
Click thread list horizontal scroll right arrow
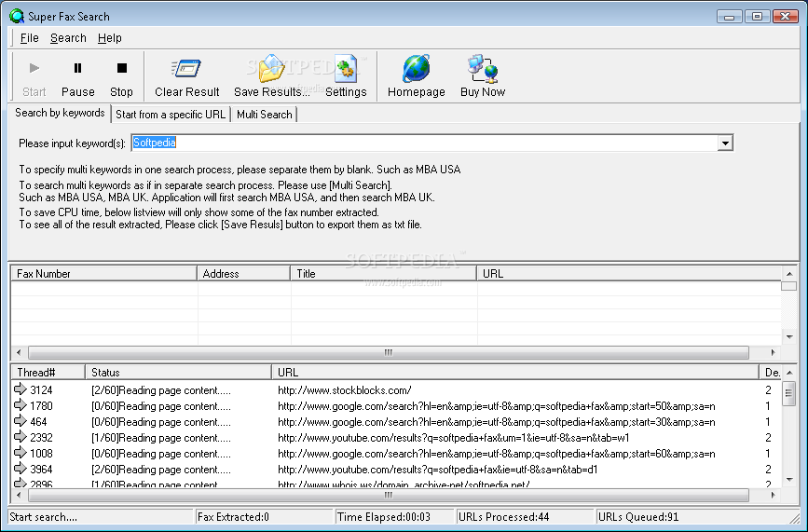[773, 495]
